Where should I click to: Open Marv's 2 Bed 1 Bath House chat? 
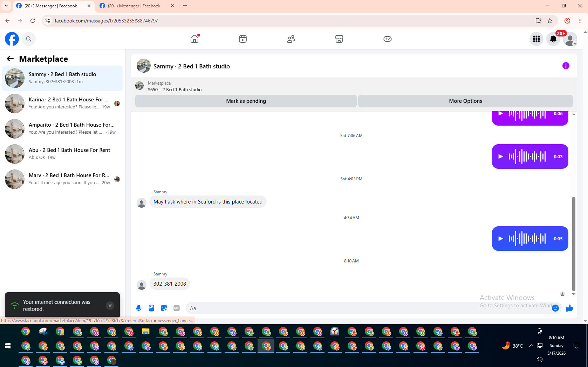62,179
